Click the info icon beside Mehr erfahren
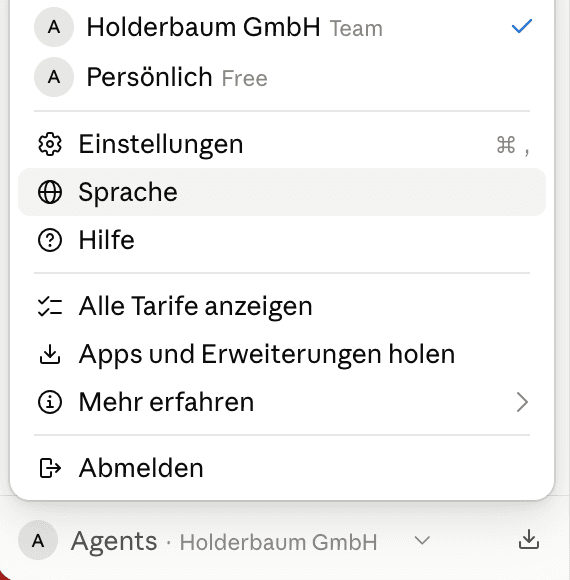The width and height of the screenshot is (570, 580). 50,402
